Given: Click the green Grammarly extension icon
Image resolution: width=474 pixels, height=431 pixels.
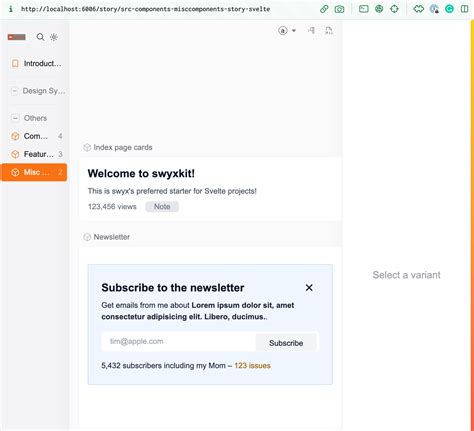Looking at the screenshot, I should [x=449, y=9].
